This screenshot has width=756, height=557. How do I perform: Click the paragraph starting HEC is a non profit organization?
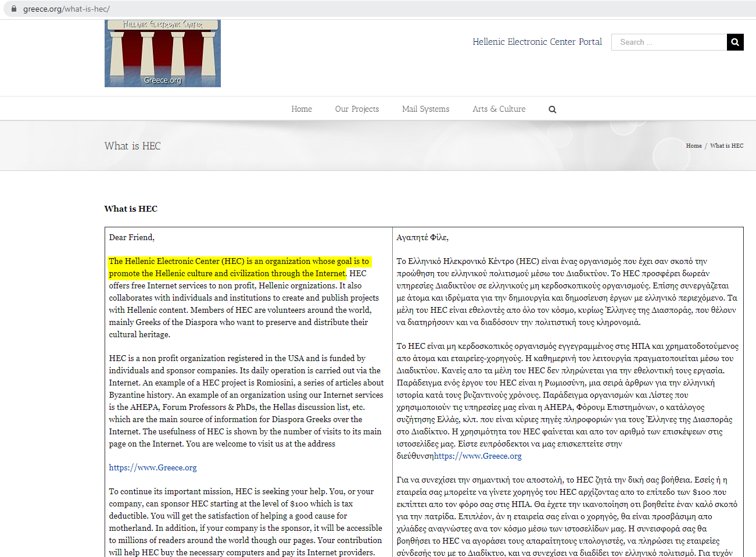pos(246,401)
